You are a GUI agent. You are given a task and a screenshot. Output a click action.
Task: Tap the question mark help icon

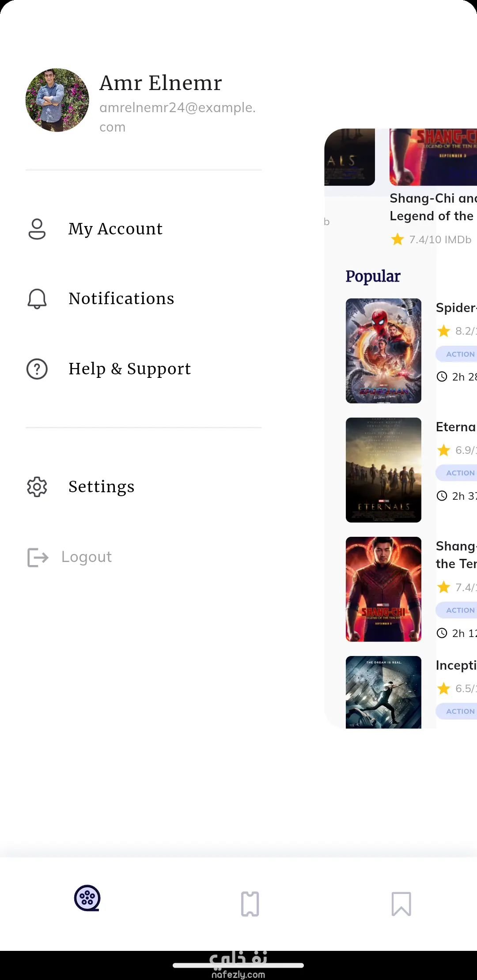(37, 369)
